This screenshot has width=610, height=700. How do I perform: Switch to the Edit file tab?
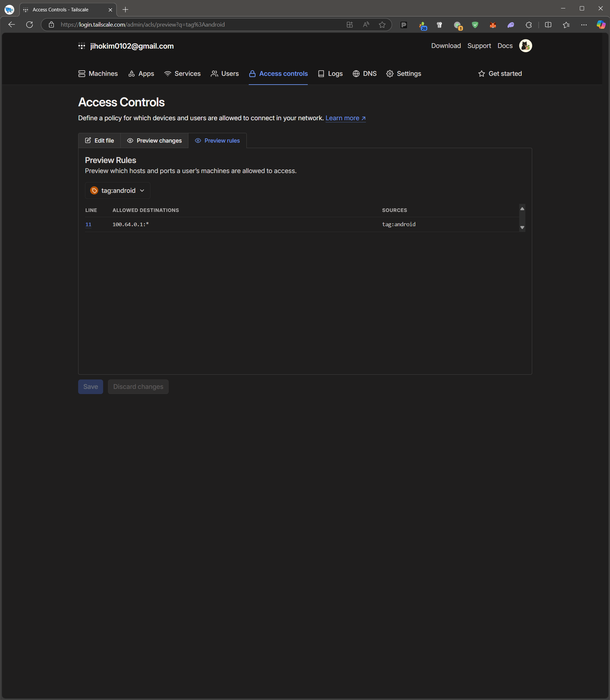pos(100,140)
